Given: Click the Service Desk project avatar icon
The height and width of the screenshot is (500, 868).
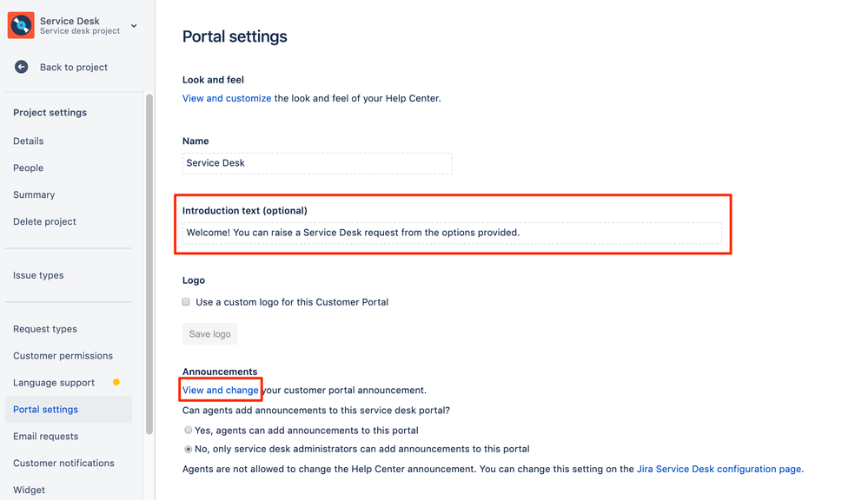Looking at the screenshot, I should pos(21,24).
